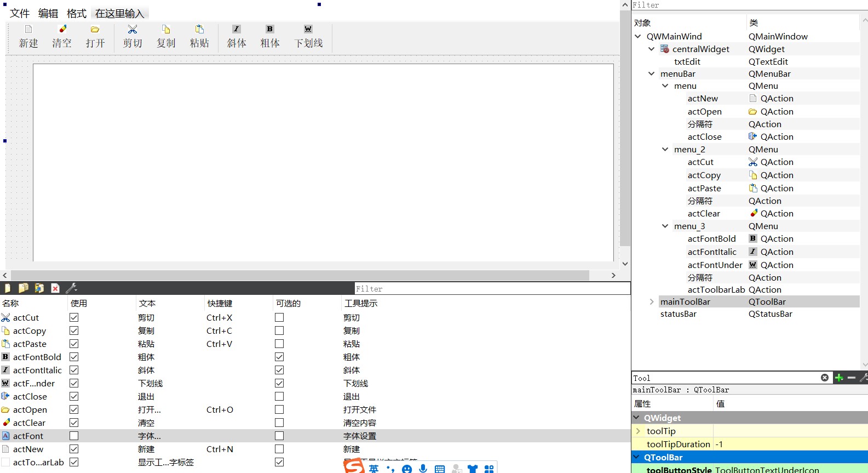Click Delete action red X icon

(55, 288)
